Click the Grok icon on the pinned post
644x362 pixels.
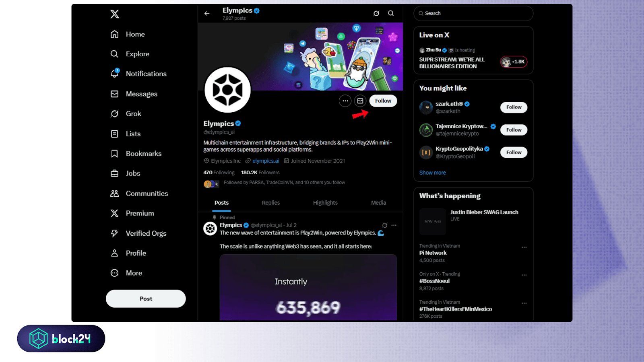pyautogui.click(x=385, y=225)
